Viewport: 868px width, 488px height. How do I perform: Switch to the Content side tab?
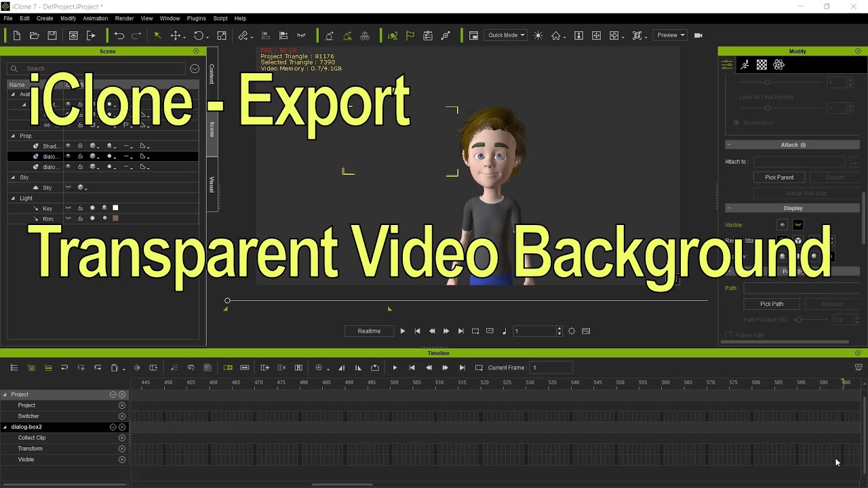[x=212, y=74]
